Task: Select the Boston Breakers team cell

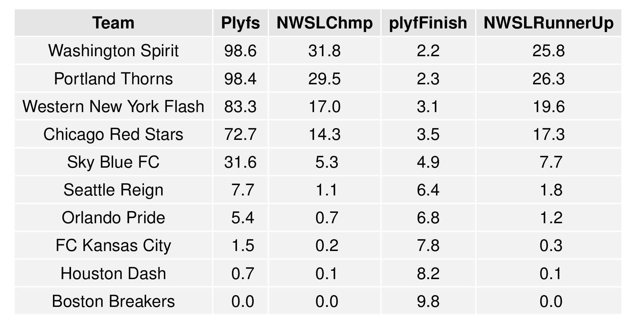Action: 113,301
